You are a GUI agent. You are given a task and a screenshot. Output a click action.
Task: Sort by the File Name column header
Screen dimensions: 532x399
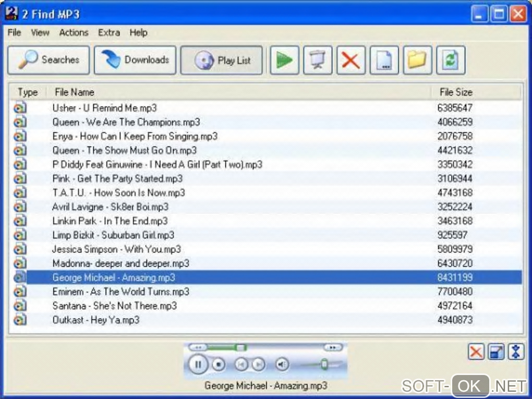[238, 92]
